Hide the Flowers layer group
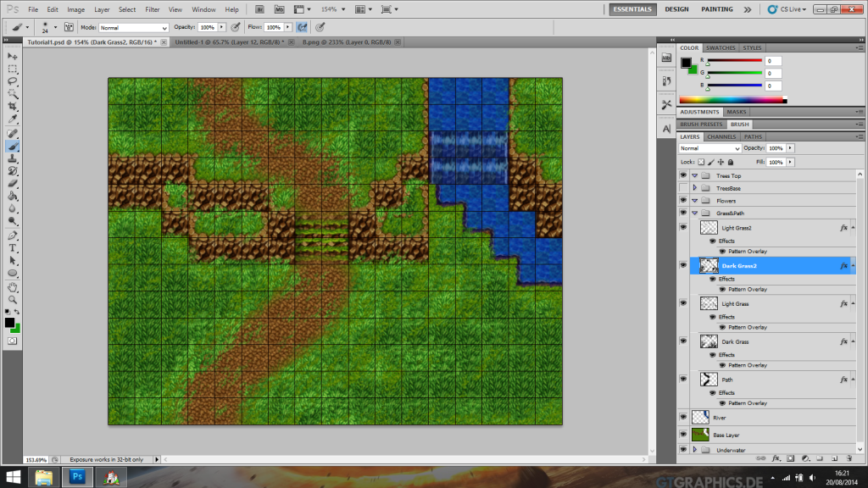Viewport: 868px width, 488px height. [683, 200]
